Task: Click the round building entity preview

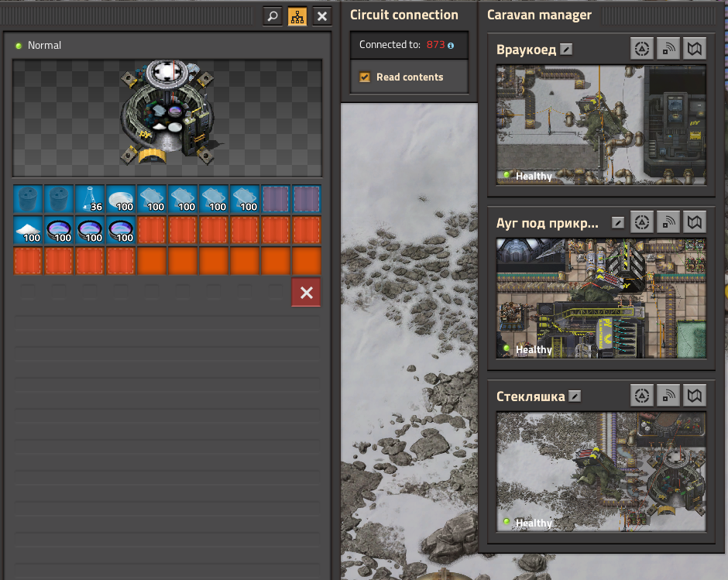Action: [x=167, y=118]
